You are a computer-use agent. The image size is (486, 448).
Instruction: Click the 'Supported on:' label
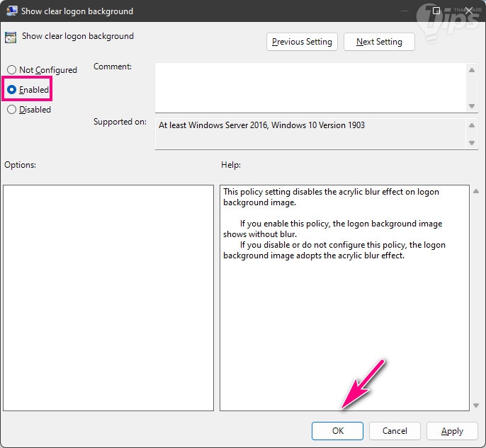tap(120, 122)
